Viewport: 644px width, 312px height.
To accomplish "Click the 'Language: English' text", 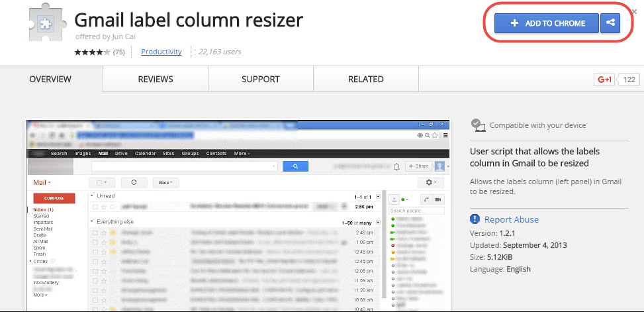I will click(x=500, y=269).
